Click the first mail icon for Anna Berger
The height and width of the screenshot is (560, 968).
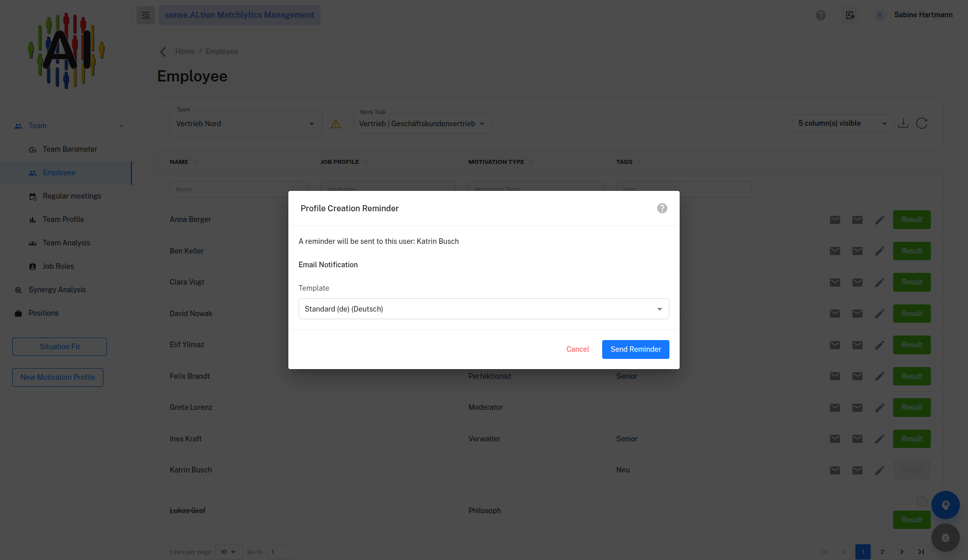click(x=835, y=220)
